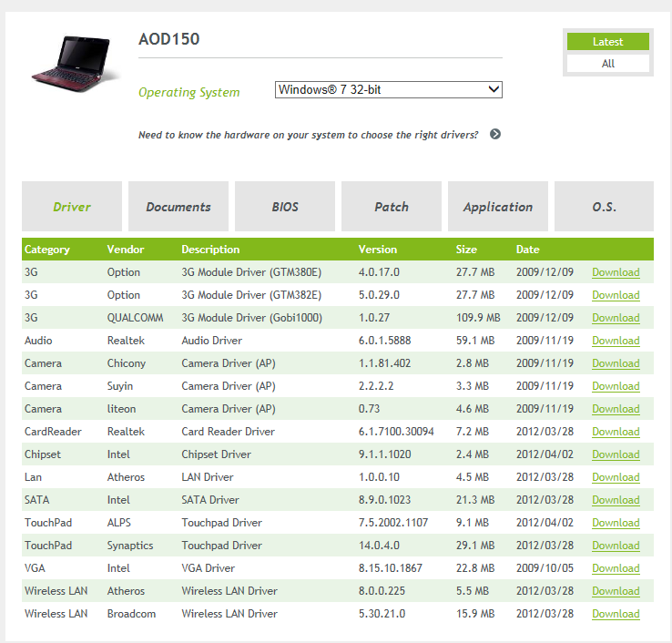Download the Suyin Camera Driver
Screen dimensions: 672x643
tap(616, 386)
